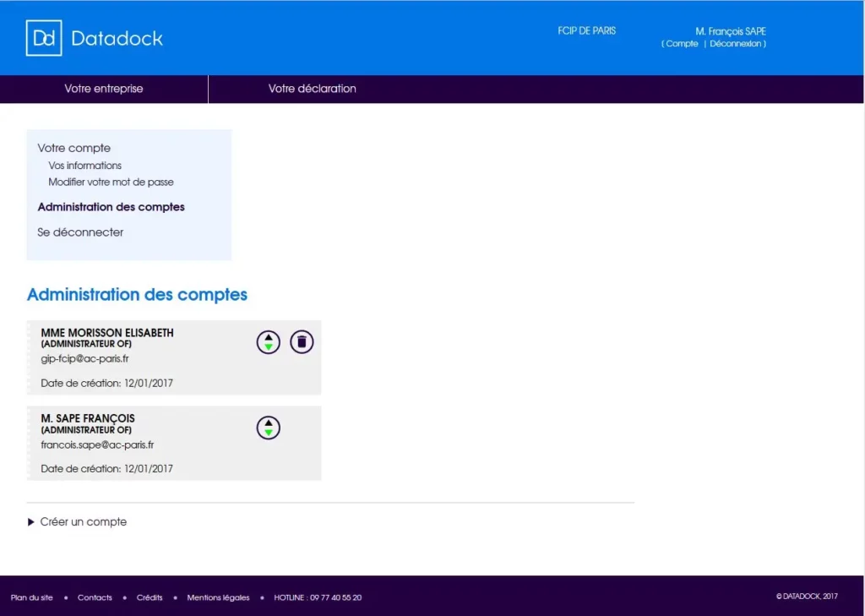Open Mentions légales footer link

coord(218,597)
